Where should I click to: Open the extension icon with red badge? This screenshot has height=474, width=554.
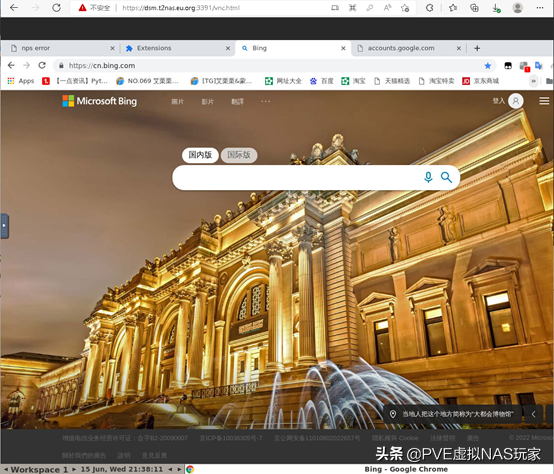(524, 66)
